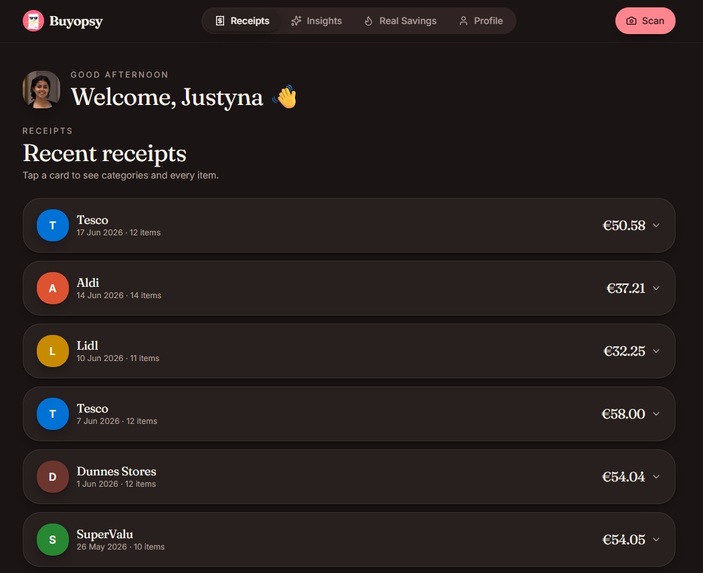Click the €50.58 total amount
The width and height of the screenshot is (703, 573).
pos(624,225)
